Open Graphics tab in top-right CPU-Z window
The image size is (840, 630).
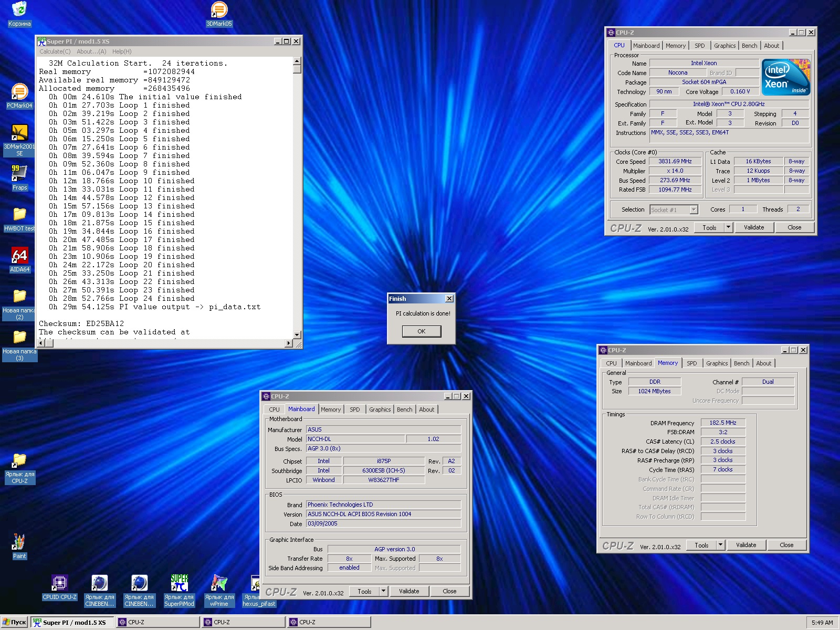coord(725,46)
